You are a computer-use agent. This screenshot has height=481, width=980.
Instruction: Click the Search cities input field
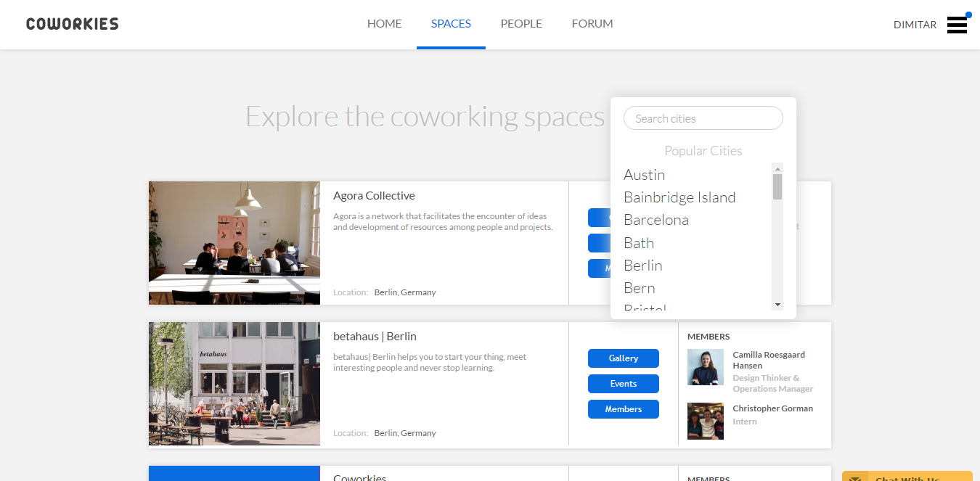(x=703, y=118)
